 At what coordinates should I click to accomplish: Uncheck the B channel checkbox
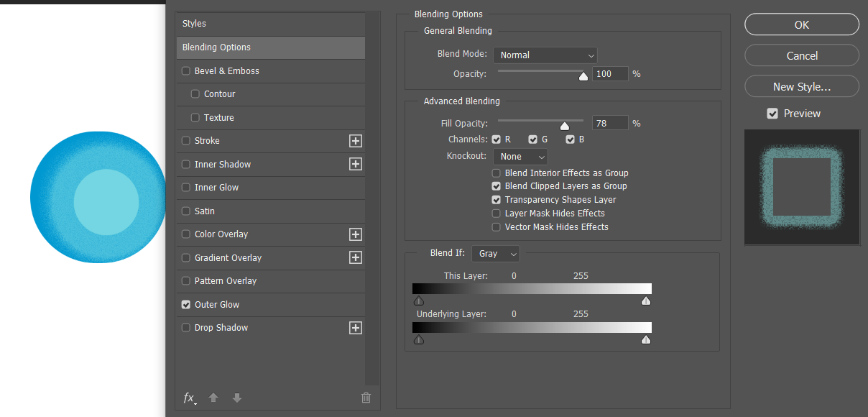point(570,139)
